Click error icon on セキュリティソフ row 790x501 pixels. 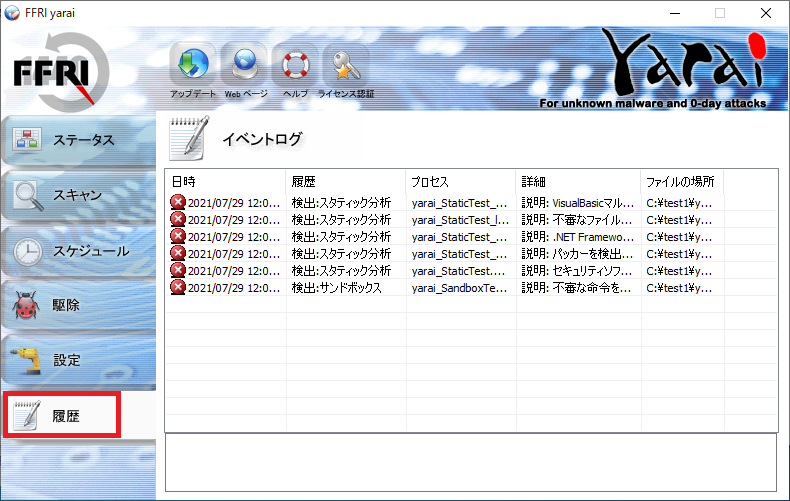pos(177,270)
